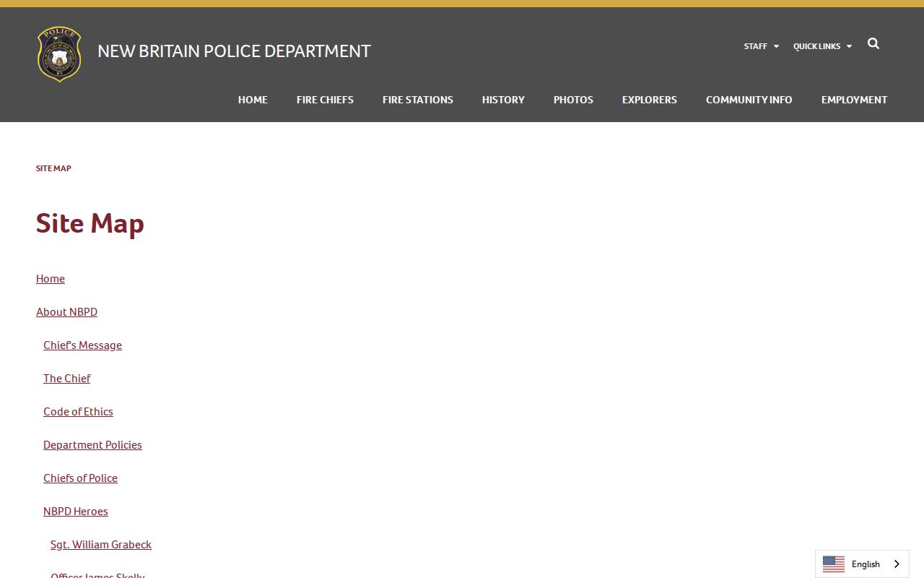Open the Home link in site map
Screen dimensions: 924x578
coord(51,279)
